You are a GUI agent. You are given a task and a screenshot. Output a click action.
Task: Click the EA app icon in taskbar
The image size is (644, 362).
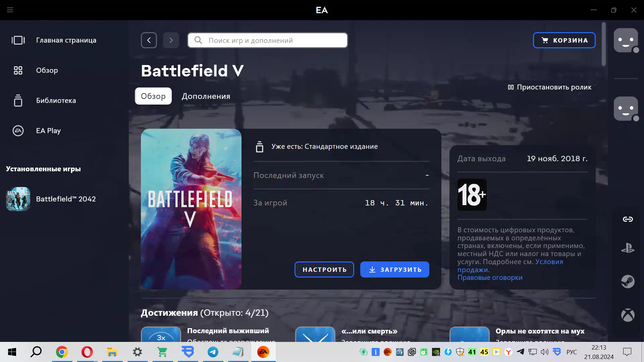point(263,352)
